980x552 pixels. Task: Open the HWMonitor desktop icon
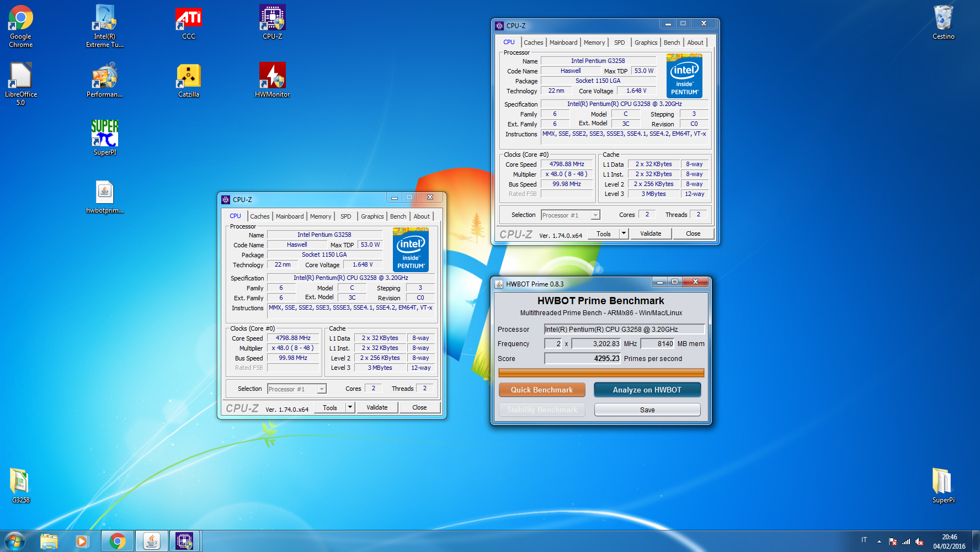click(x=273, y=80)
